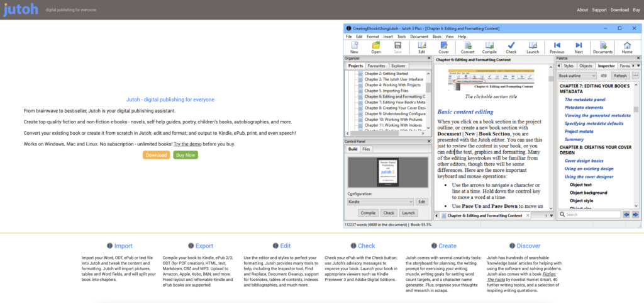Close the Organizer panel with its X
644x303 pixels.
429,59
